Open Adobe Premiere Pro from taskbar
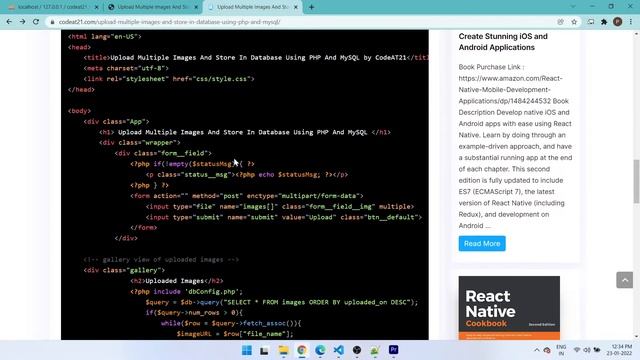The width and height of the screenshot is (640, 360). pyautogui.click(x=393, y=350)
